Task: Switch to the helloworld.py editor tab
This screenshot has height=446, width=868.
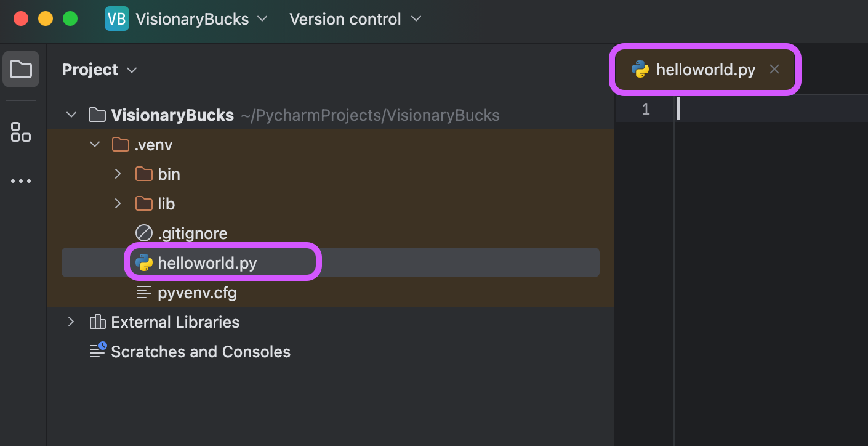Action: tap(705, 70)
